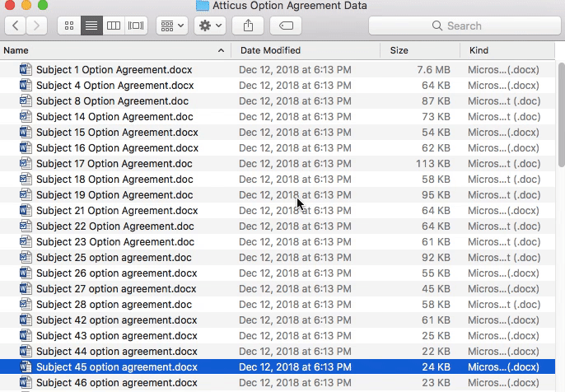This screenshot has height=392, width=565.
Task: Go forward with the right chevron button
Action: pyautogui.click(x=36, y=26)
